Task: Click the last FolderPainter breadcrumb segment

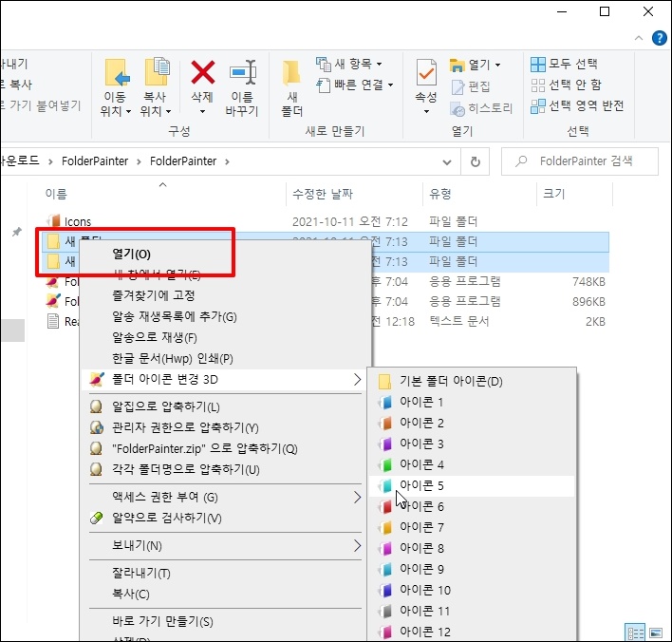Action: click(183, 161)
